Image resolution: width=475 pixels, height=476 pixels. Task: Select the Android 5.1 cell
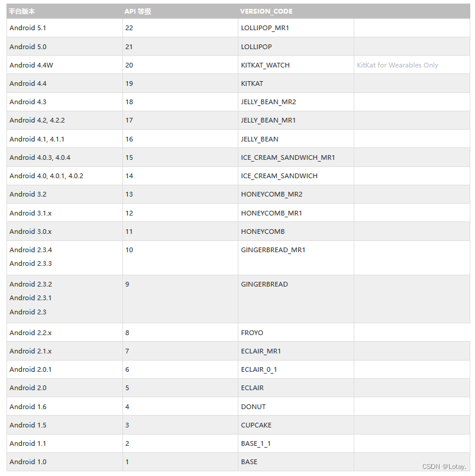[x=28, y=28]
